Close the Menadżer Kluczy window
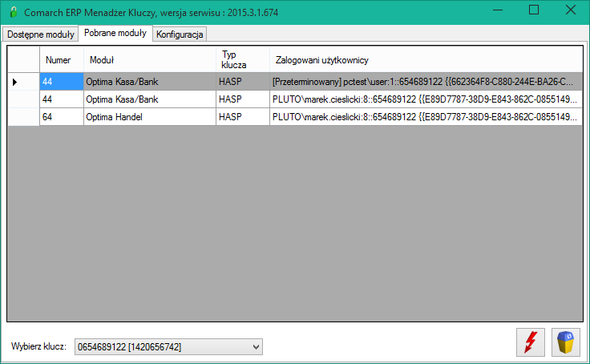This screenshot has width=590, height=364. click(x=571, y=10)
